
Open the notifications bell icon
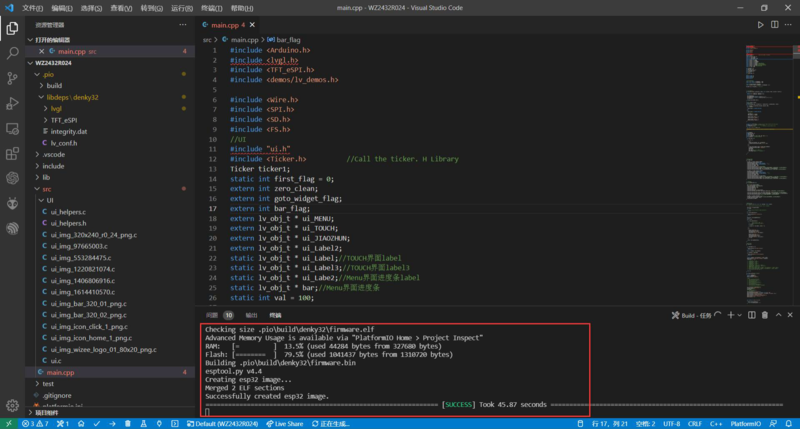(x=789, y=424)
